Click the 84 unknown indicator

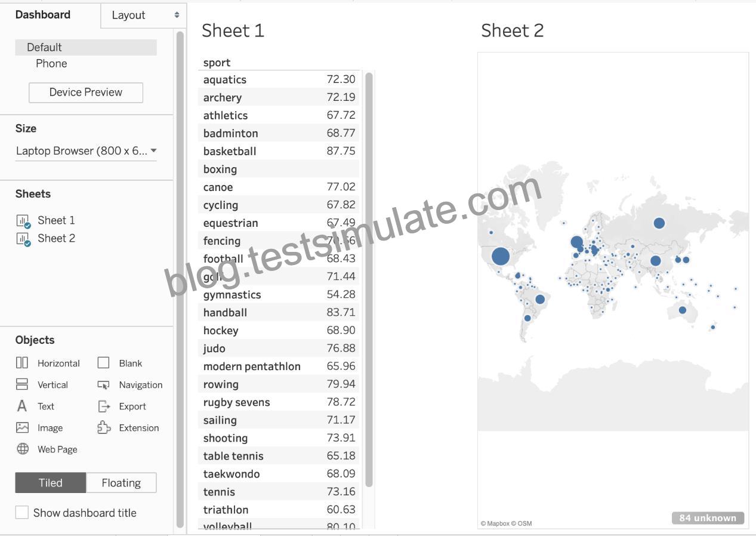[x=708, y=518]
